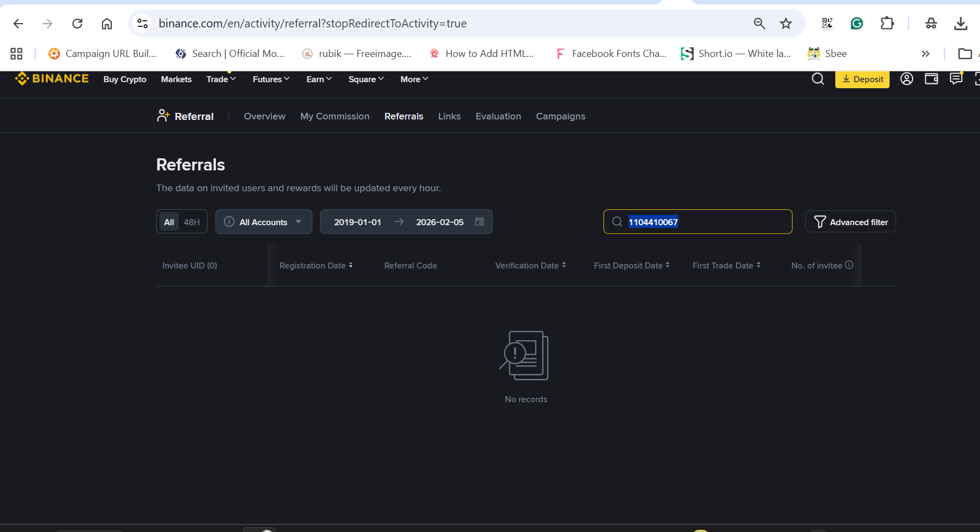The height and width of the screenshot is (532, 980).
Task: Click the end date 2026-02-05
Action: coord(440,222)
